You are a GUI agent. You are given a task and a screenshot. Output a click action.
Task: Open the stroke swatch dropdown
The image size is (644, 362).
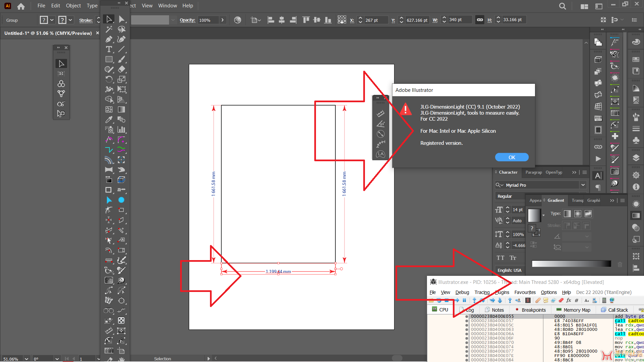(x=70, y=20)
